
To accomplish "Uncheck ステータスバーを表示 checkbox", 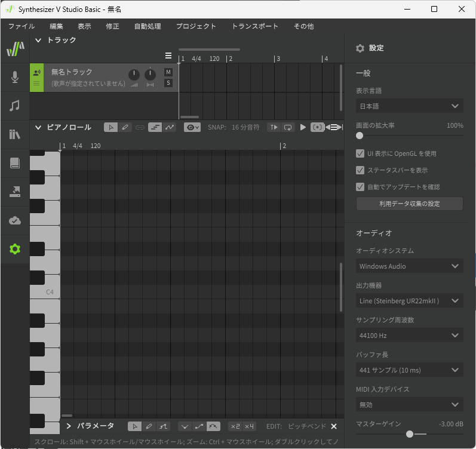I will pyautogui.click(x=360, y=170).
